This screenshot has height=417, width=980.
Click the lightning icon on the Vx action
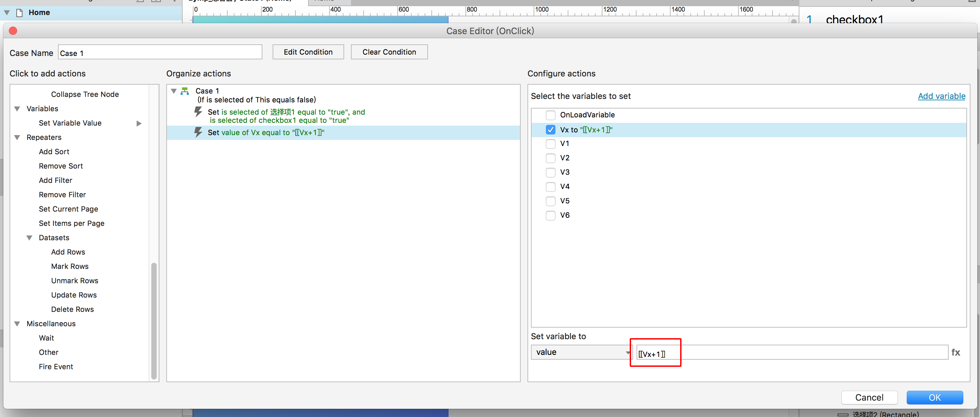198,132
